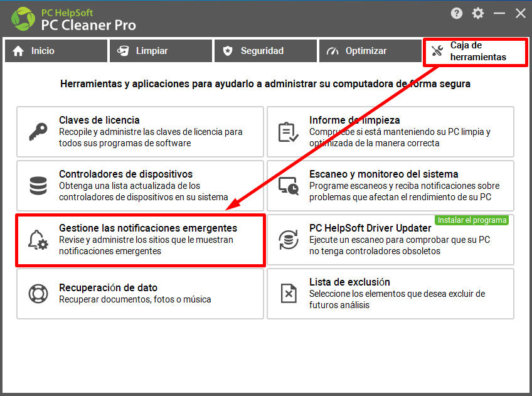Click 'no tenga controladores obsoletos' text
The image size is (532, 396).
tap(375, 251)
